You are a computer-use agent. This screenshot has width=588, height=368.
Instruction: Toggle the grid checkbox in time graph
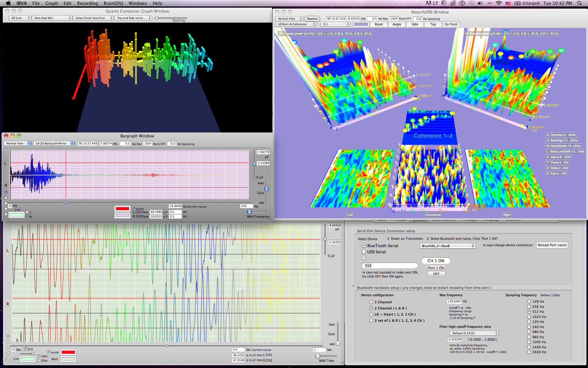[25, 349]
